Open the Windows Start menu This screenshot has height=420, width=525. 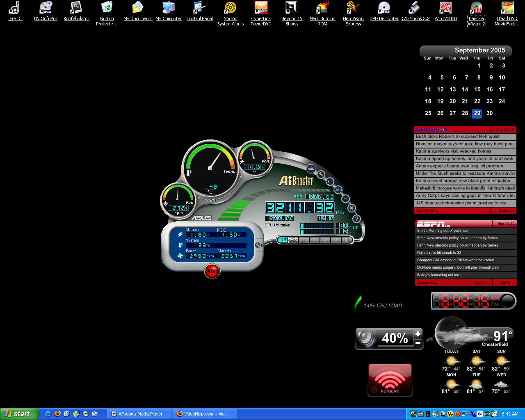click(x=20, y=414)
